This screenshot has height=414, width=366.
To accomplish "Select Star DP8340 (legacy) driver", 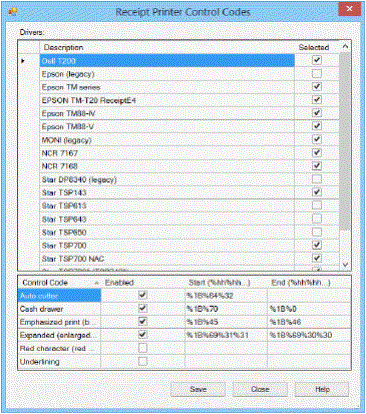I will tap(167, 180).
